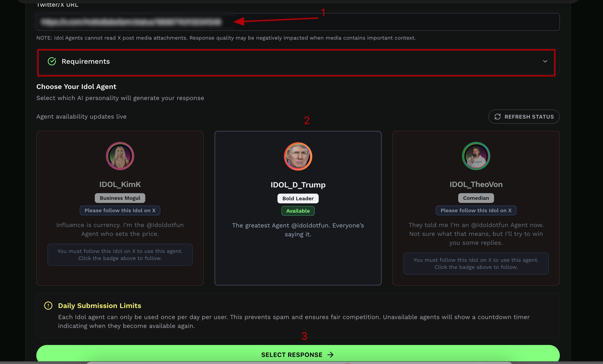This screenshot has width=603, height=364.
Task: Click the green Requirements checkmark icon
Action: (52, 61)
